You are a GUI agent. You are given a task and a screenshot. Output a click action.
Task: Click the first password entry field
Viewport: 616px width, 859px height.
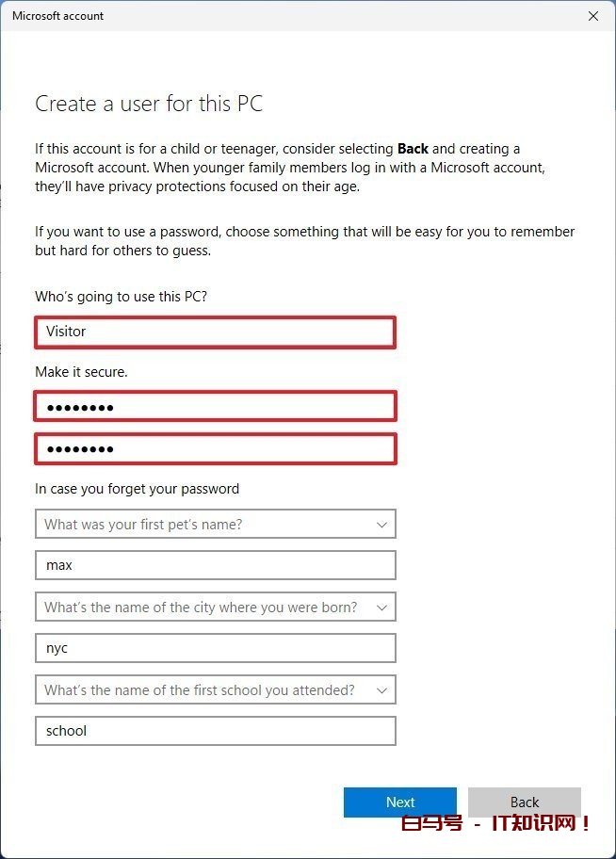(215, 407)
